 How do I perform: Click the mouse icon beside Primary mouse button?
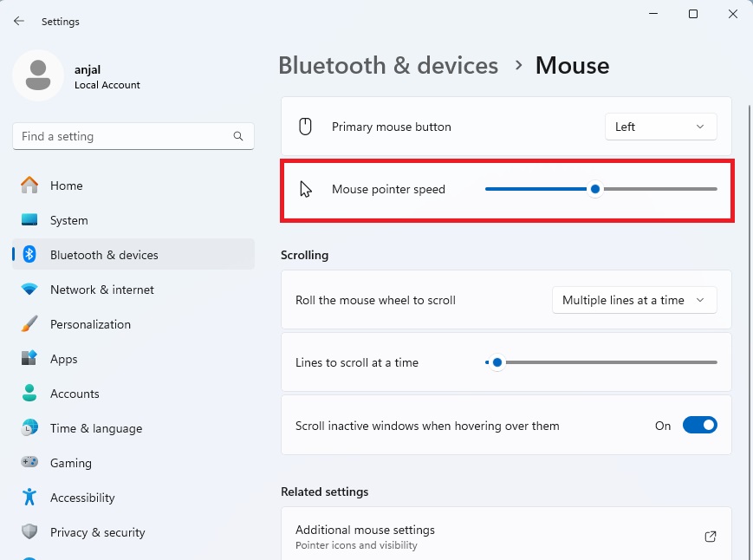[305, 127]
